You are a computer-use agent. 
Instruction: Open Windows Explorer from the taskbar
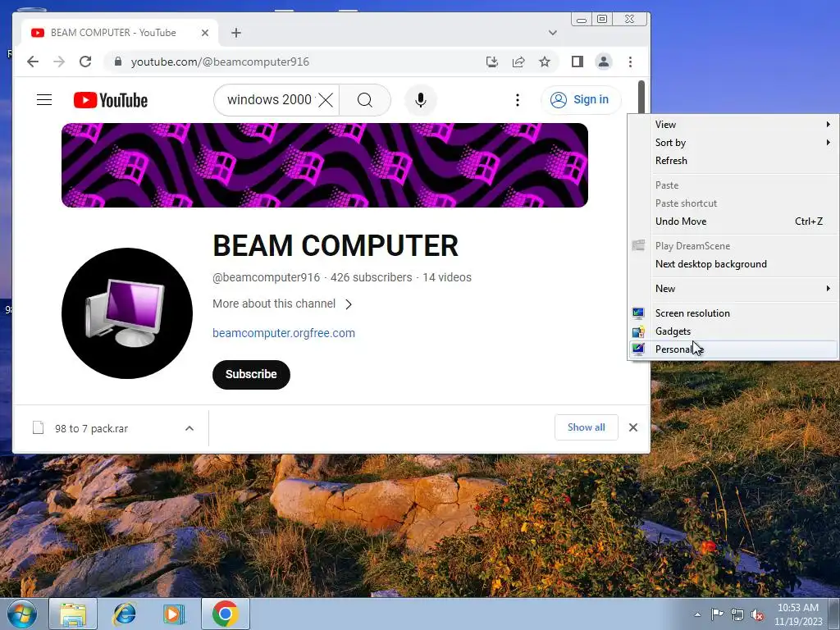(x=73, y=614)
